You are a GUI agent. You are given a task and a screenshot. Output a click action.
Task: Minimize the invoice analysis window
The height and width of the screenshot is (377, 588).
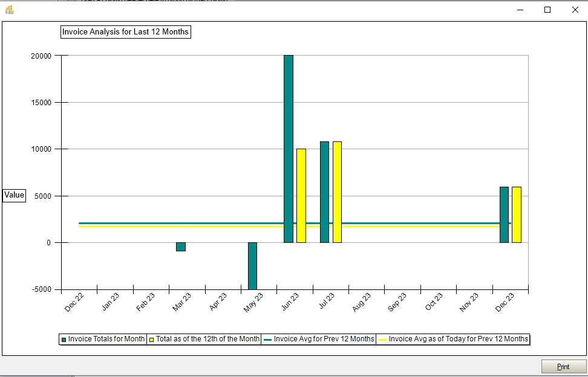[520, 10]
